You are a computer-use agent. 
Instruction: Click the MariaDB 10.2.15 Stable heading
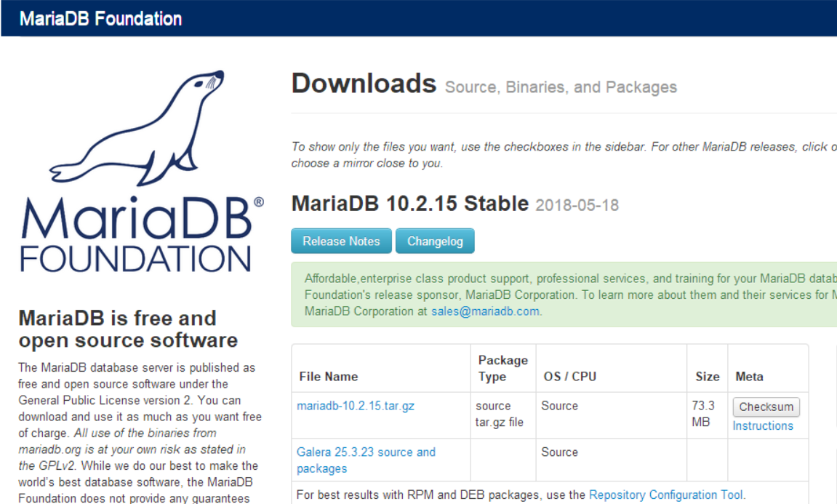tap(410, 204)
